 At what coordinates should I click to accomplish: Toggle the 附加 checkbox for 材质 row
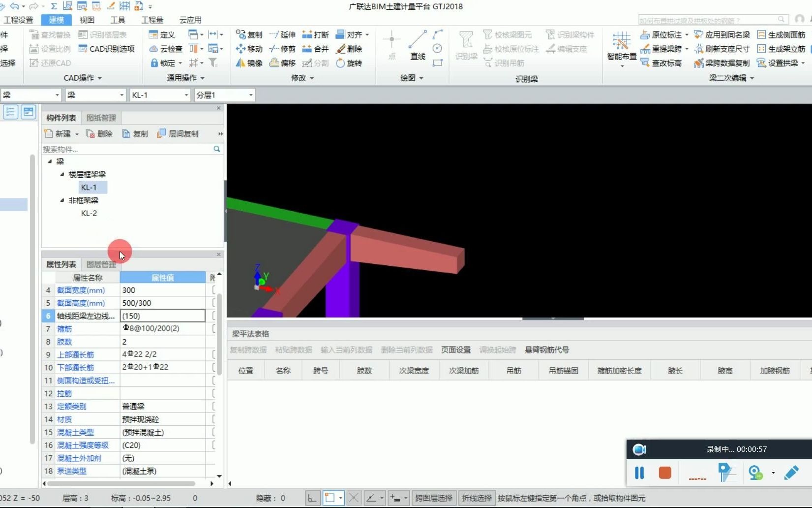[214, 419]
